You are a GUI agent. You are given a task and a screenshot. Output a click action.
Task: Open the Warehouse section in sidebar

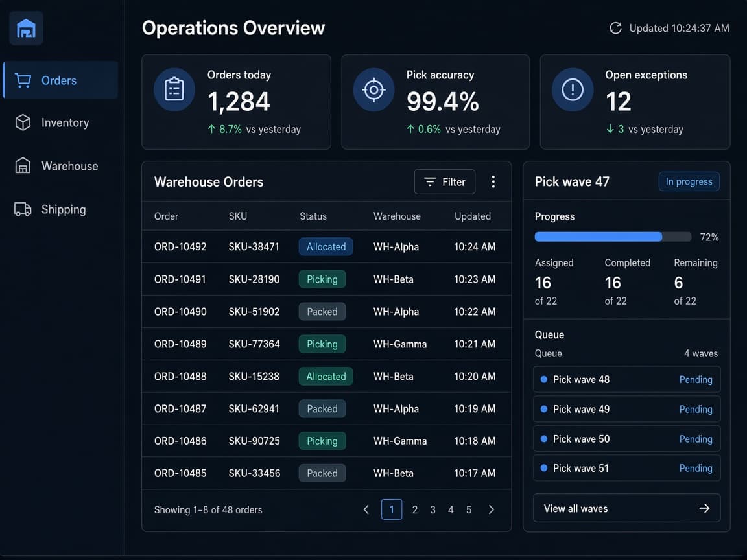click(x=60, y=166)
